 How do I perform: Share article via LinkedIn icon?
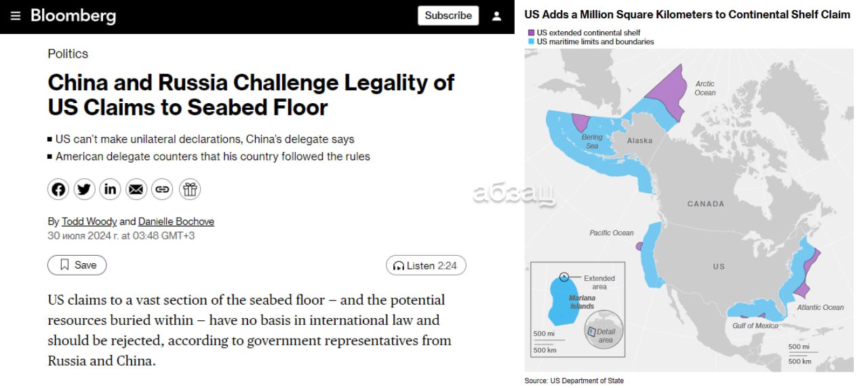[110, 189]
